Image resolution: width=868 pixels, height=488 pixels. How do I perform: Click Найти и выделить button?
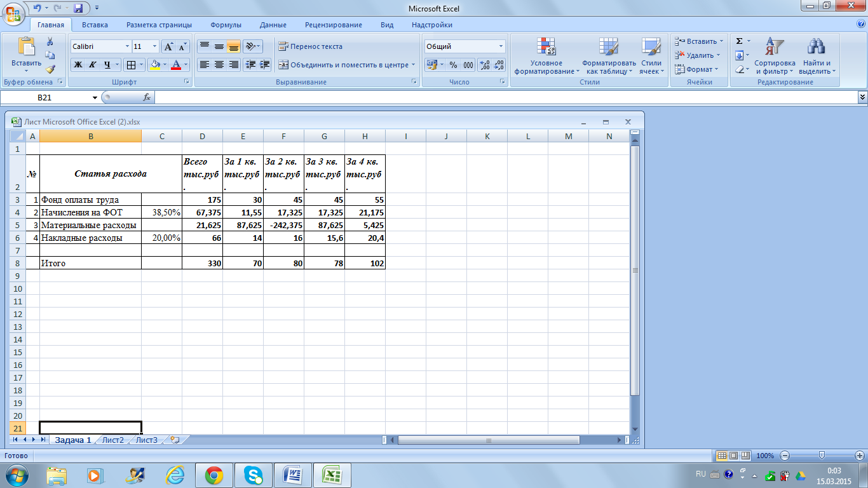click(817, 56)
